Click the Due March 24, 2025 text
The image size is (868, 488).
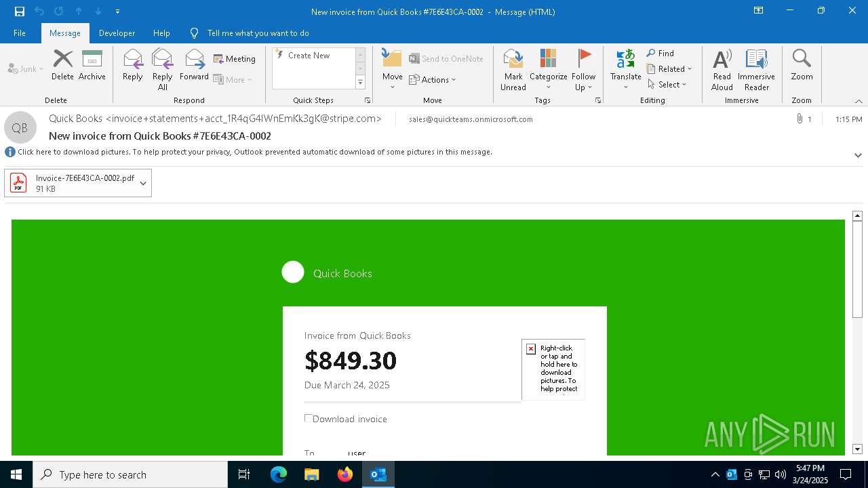[x=347, y=385]
